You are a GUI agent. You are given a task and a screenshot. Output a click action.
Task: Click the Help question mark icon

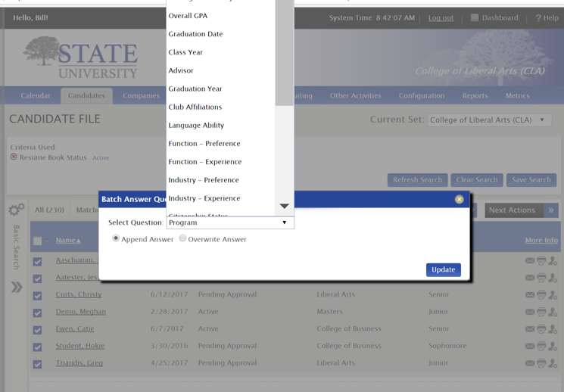point(538,18)
